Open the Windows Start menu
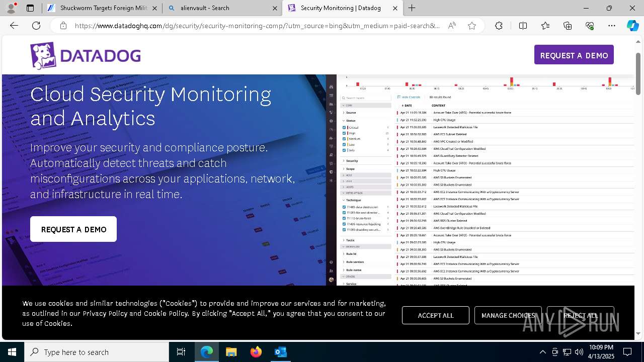This screenshot has width=644, height=362. [x=12, y=352]
